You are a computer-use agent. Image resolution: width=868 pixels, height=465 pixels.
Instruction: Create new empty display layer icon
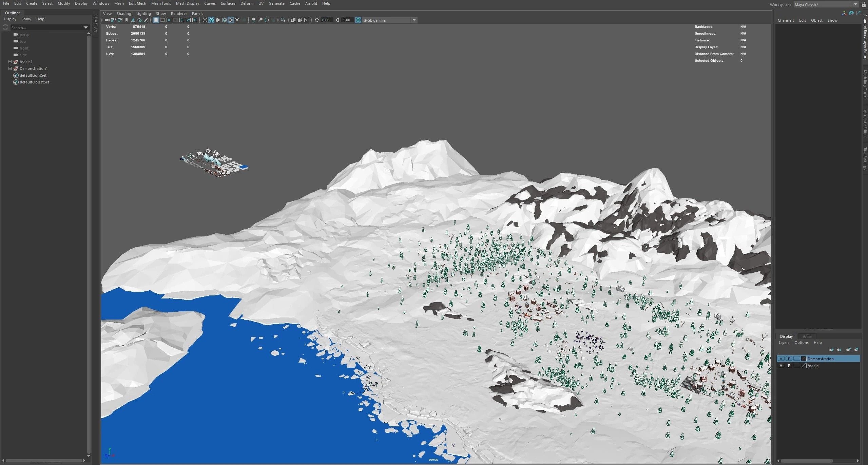(848, 350)
